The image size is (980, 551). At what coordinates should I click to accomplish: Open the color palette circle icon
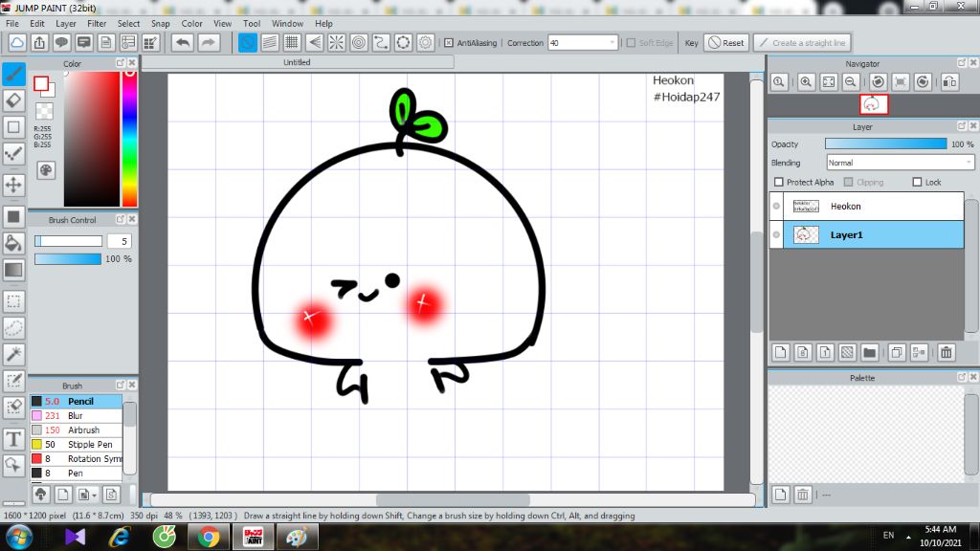46,170
